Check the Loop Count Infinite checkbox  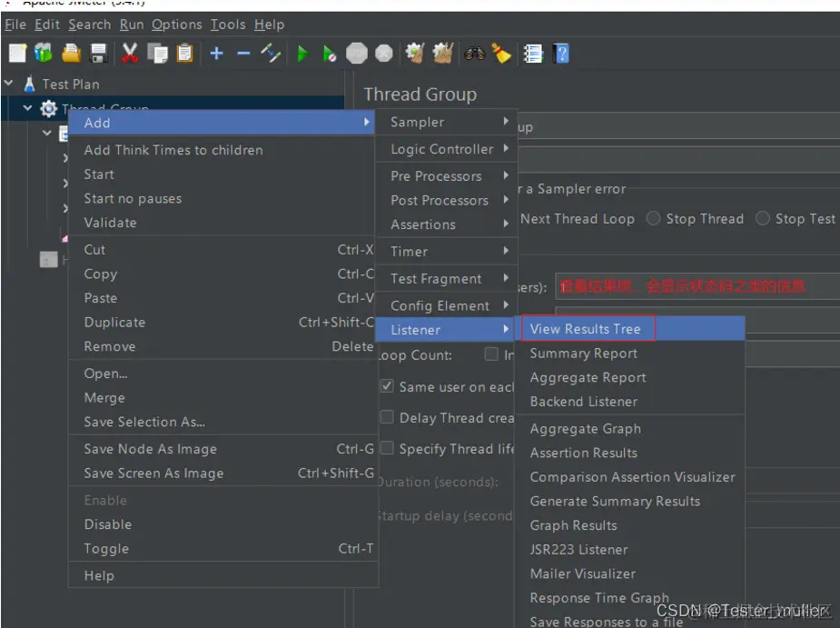491,354
